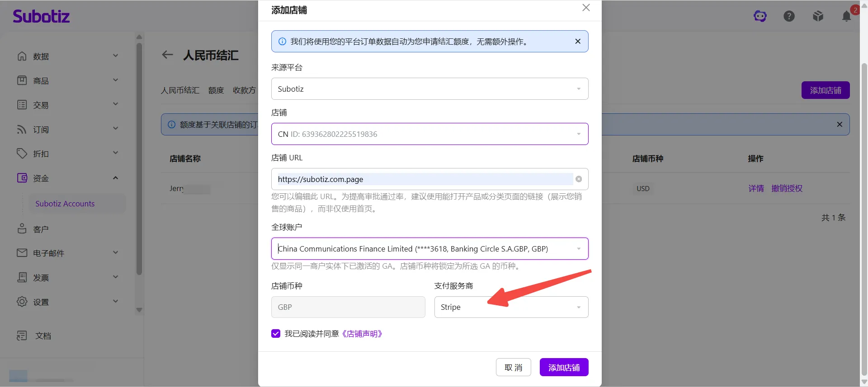Collapse the 资金 sidebar menu chevron
868x387 pixels.
(116, 178)
